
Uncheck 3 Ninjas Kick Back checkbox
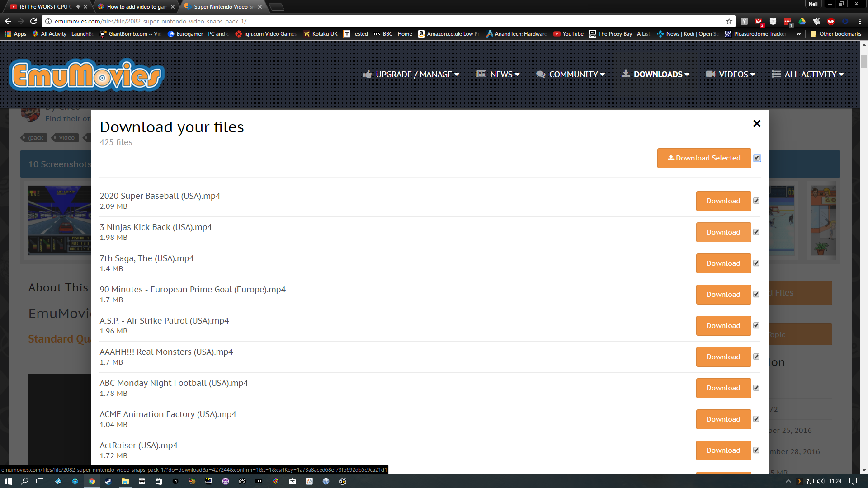[756, 232]
